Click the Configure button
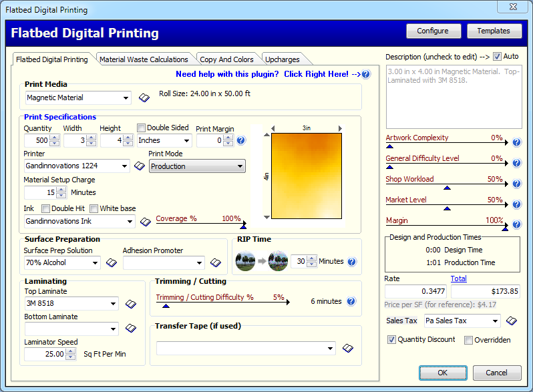This screenshot has width=533, height=392. pos(433,31)
